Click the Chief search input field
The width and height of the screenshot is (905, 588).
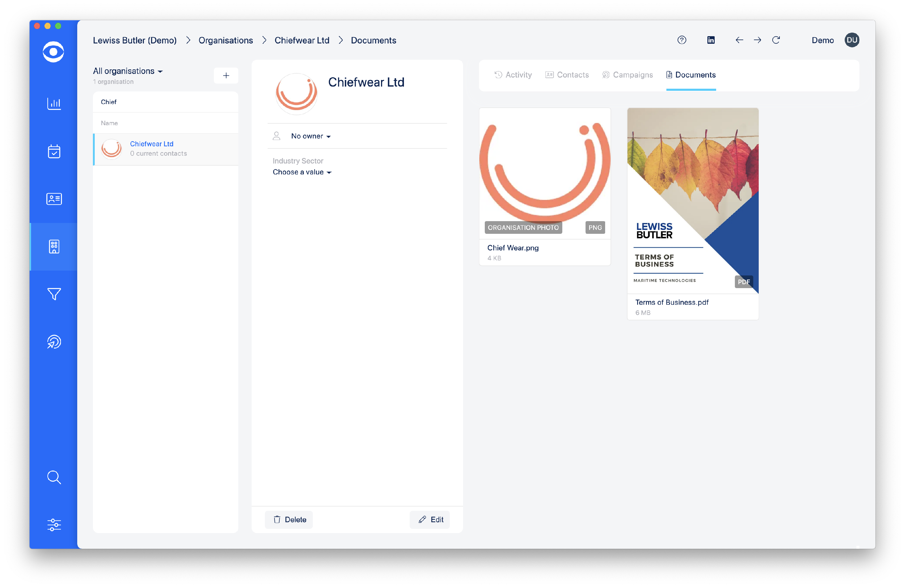coord(165,102)
